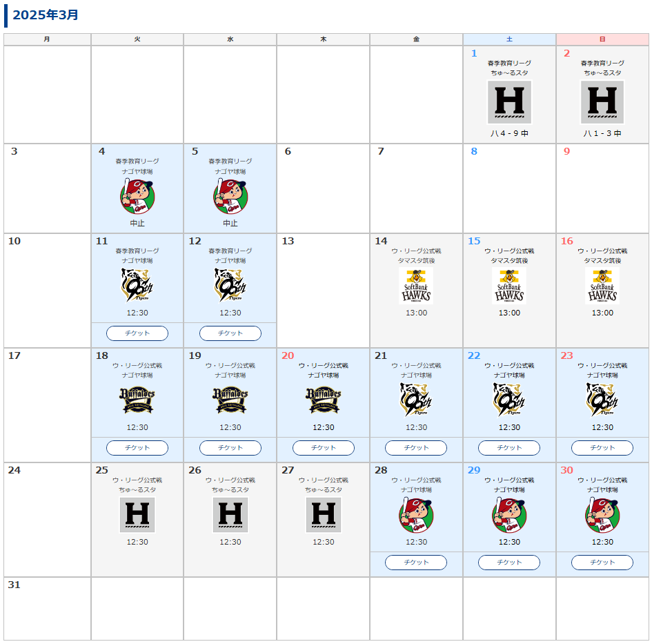
Task: Select the Carp mascot logo on March 30
Action: 602,516
